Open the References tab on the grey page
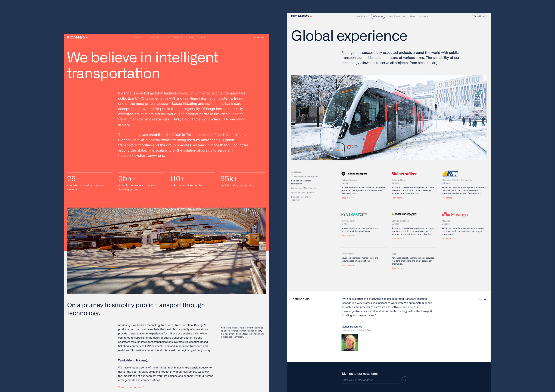Screen dimensions: 555x392 [x=378, y=16]
